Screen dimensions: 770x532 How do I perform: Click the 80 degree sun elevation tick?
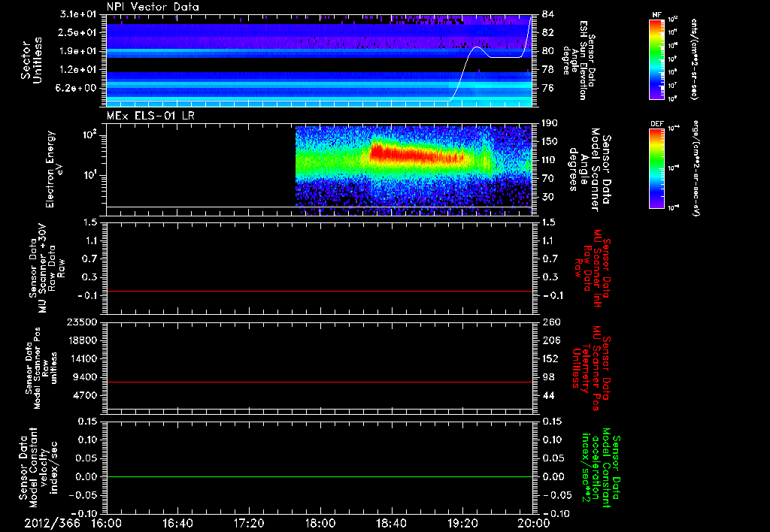coord(548,51)
